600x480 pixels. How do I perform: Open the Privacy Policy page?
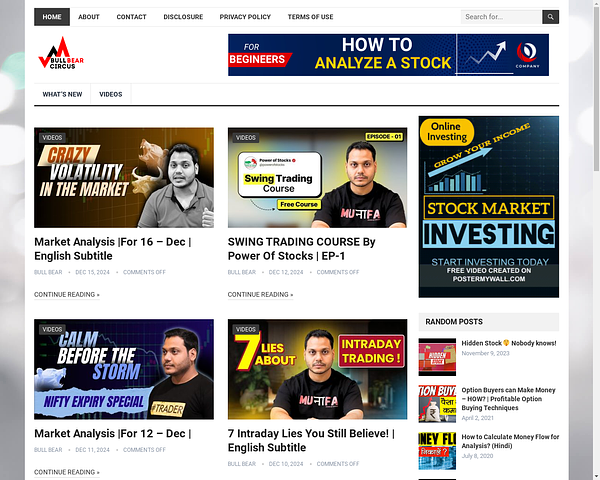click(245, 17)
